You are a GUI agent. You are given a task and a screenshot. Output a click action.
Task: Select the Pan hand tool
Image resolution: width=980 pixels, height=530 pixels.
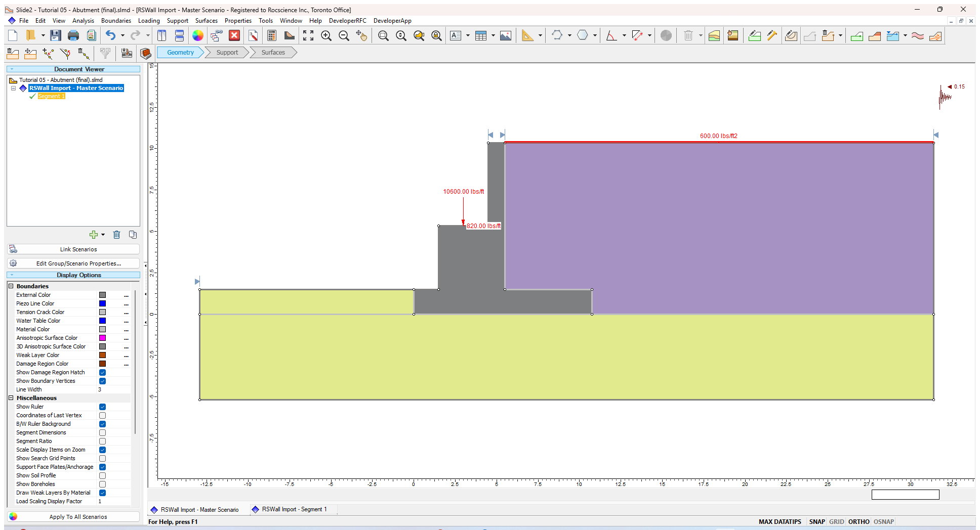point(361,35)
